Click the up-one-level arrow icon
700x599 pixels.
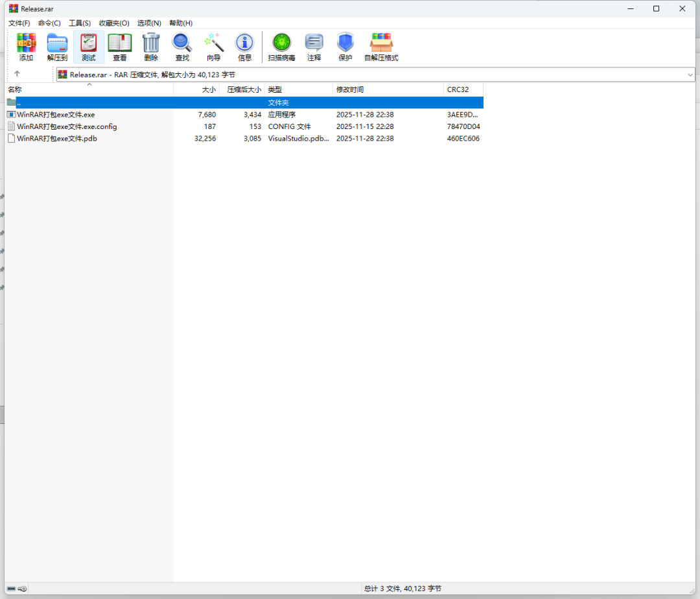point(17,74)
